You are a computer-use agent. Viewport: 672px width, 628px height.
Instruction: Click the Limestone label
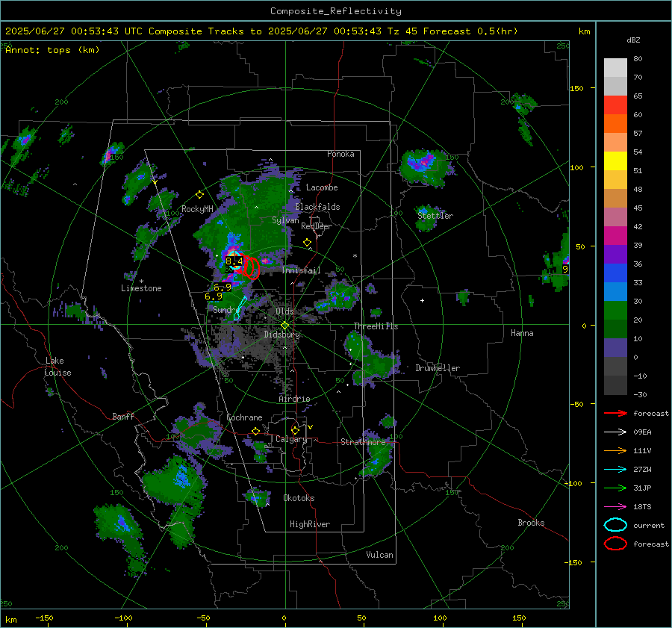[141, 288]
